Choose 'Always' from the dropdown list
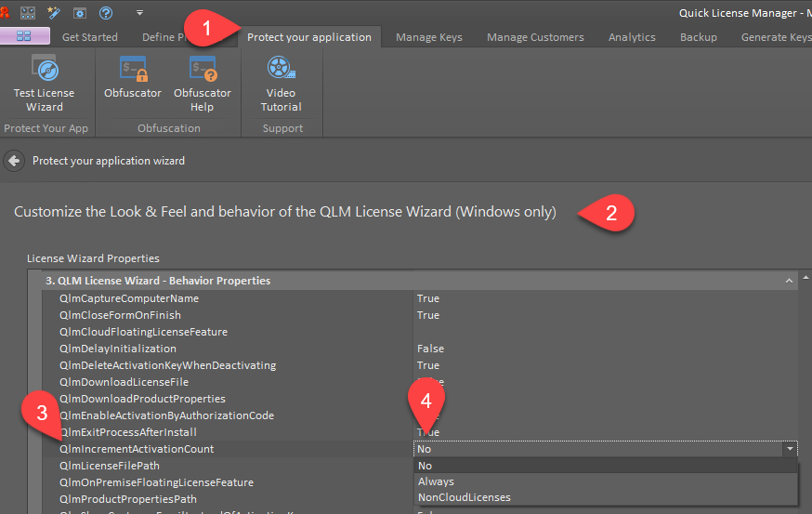The image size is (812, 514). (x=606, y=481)
